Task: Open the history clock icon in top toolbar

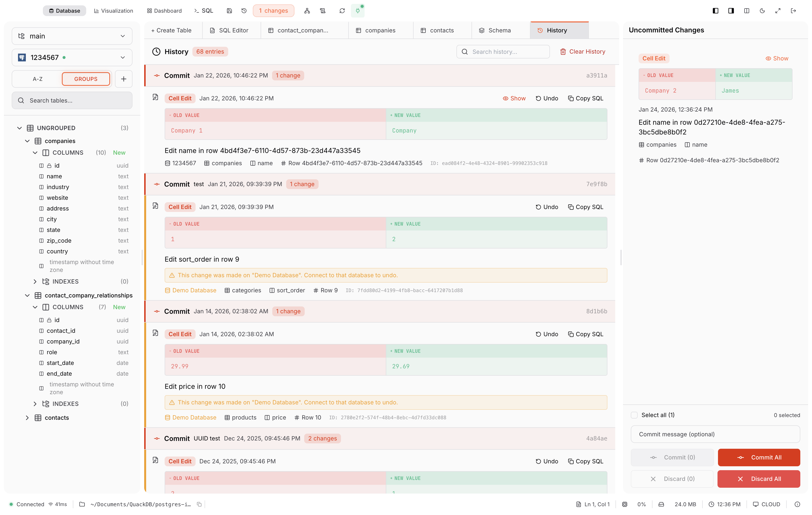Action: coord(244,11)
